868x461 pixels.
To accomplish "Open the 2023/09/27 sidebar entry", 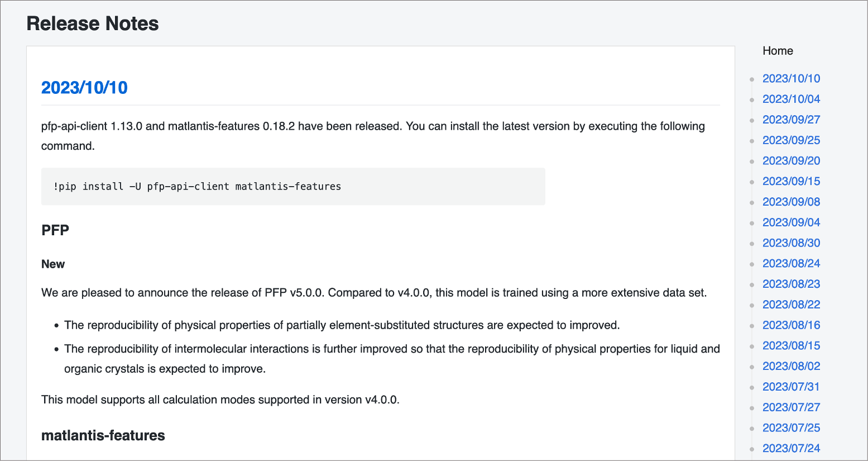I will pos(791,120).
